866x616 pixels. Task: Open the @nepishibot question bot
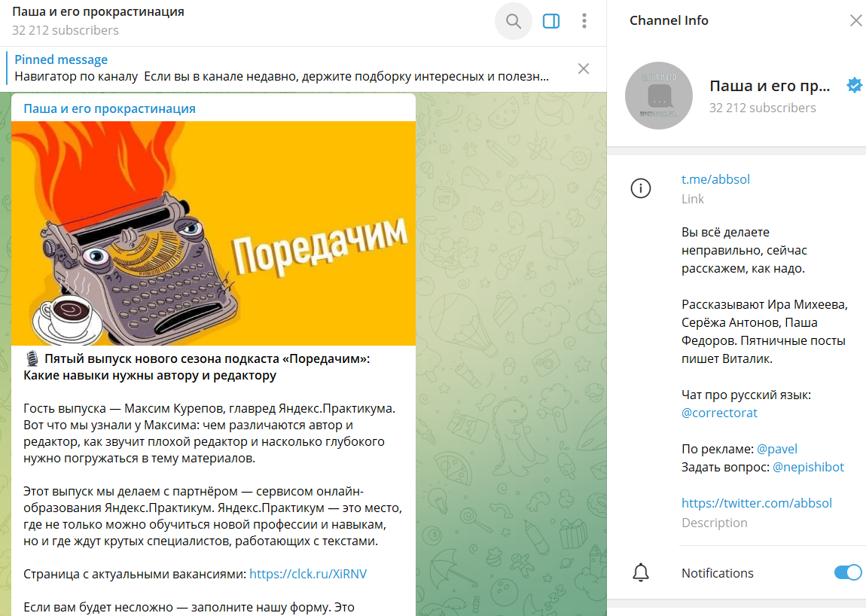coord(808,467)
